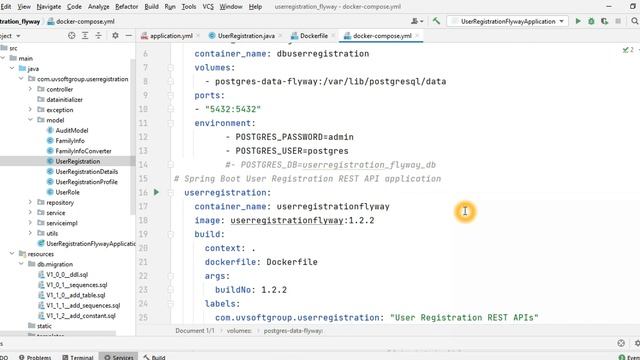Collapse the model package
The height and width of the screenshot is (360, 640).
(30, 120)
